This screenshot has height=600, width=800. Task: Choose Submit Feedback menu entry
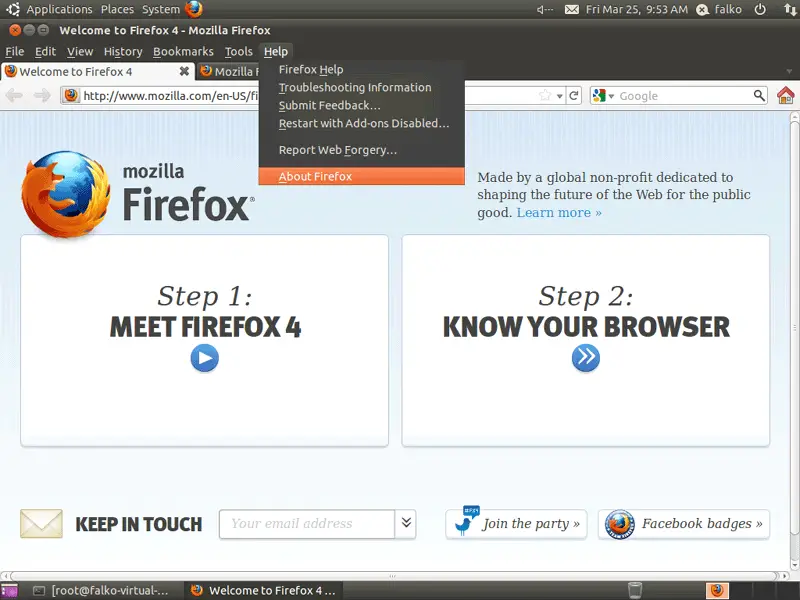click(362, 105)
